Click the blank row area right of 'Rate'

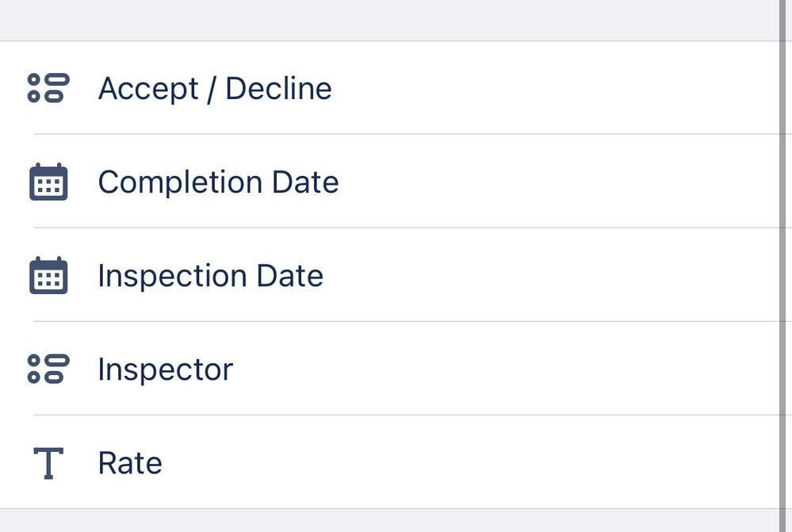476,463
